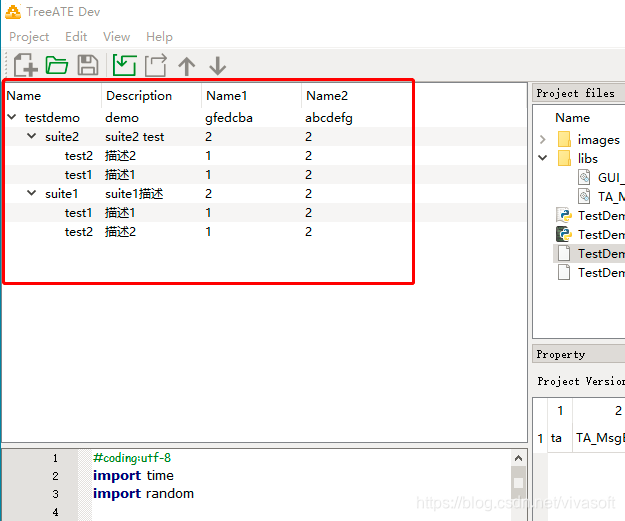Open the Help menu
This screenshot has width=625, height=521.
pyautogui.click(x=159, y=37)
